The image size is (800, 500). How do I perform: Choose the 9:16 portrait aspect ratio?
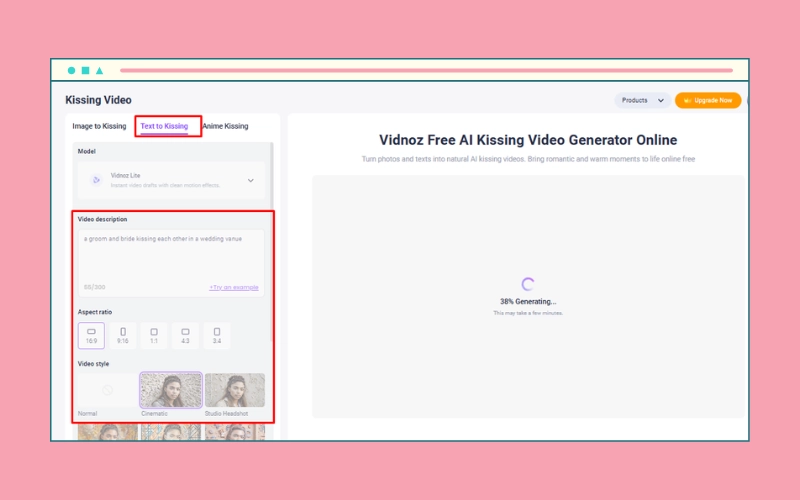click(122, 335)
